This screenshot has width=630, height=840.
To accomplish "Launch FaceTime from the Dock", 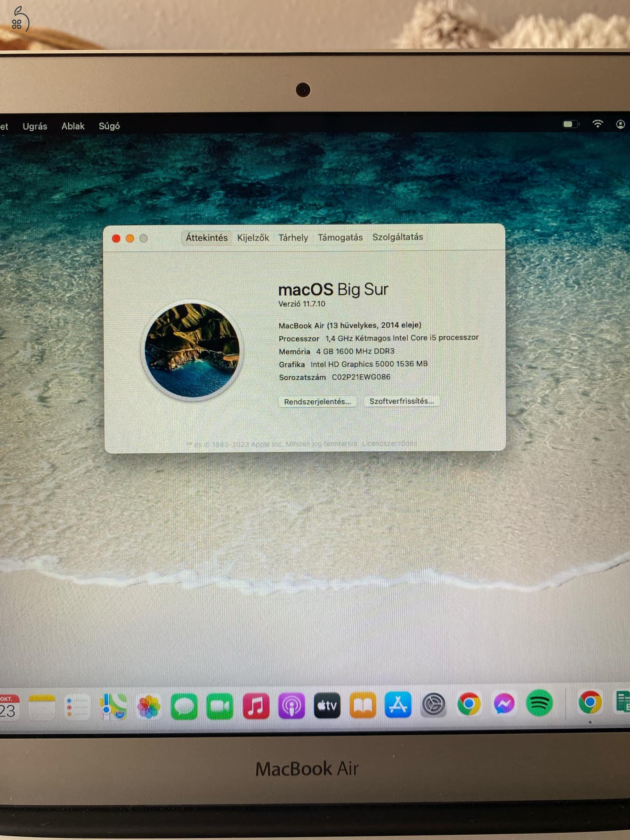I will click(220, 706).
